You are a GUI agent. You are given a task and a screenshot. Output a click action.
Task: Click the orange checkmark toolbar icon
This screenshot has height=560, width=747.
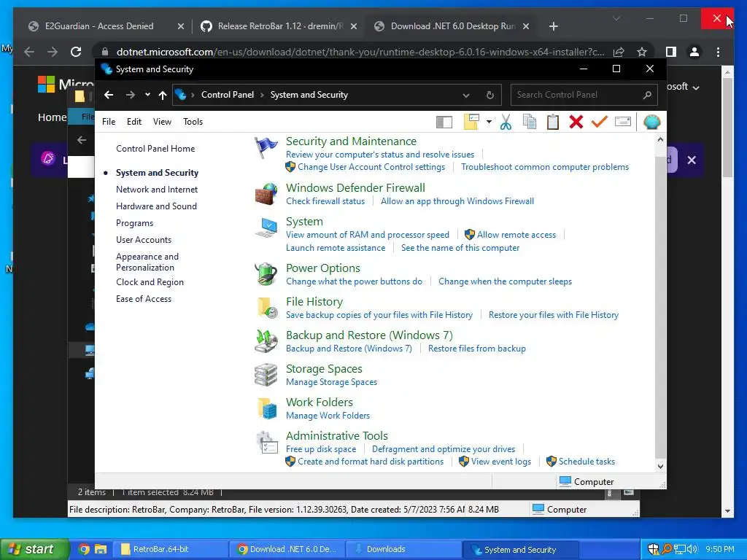tap(600, 122)
